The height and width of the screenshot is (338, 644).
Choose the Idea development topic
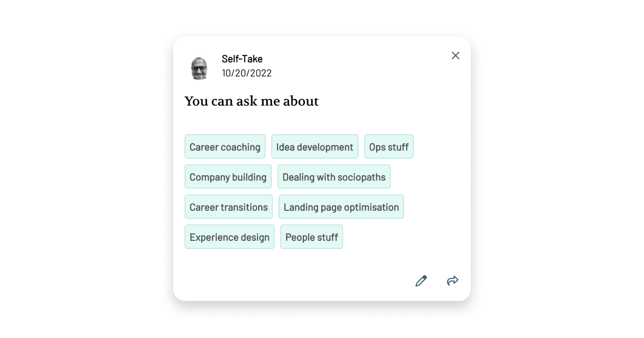coord(314,146)
